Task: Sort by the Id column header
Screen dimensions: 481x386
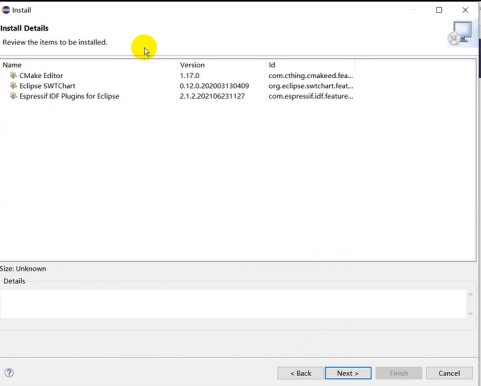Action: tap(311, 65)
